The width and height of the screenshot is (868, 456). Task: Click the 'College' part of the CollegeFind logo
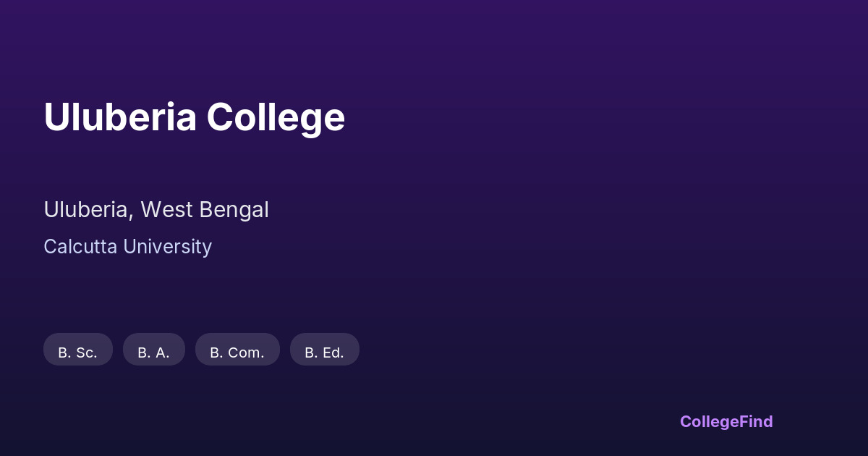click(709, 421)
